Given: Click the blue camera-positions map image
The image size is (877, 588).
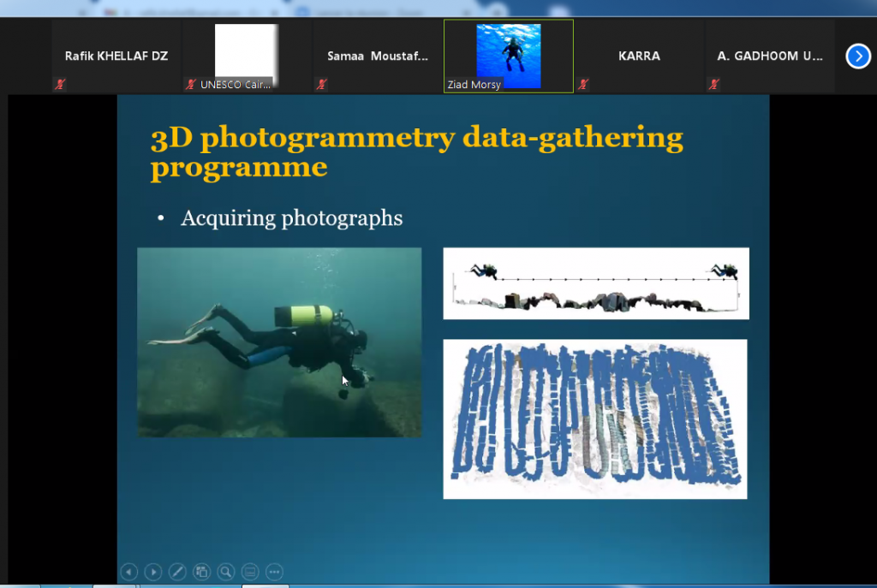Looking at the screenshot, I should coord(594,419).
